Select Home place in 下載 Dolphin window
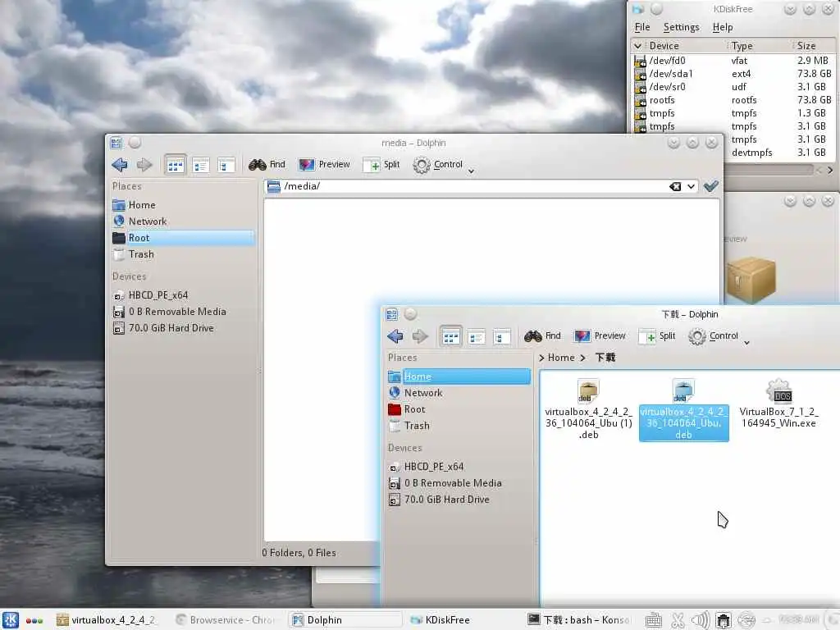Image resolution: width=840 pixels, height=630 pixels. click(x=459, y=377)
